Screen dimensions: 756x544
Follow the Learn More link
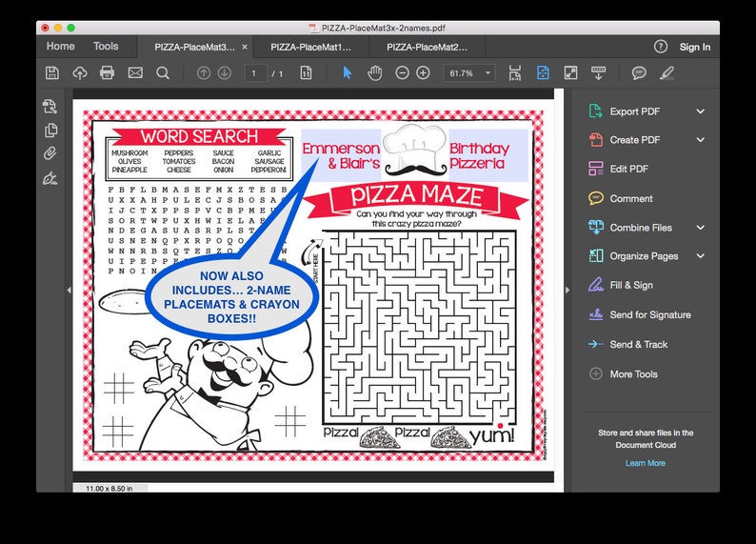(646, 463)
